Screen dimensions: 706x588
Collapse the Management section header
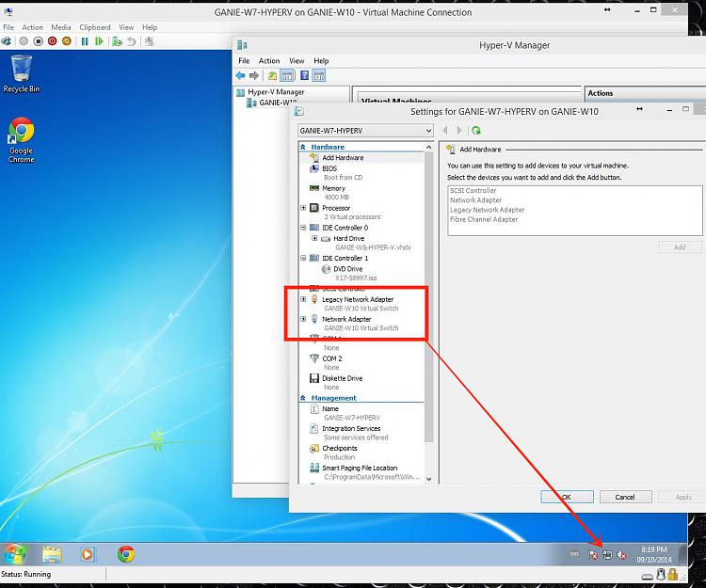pos(303,398)
